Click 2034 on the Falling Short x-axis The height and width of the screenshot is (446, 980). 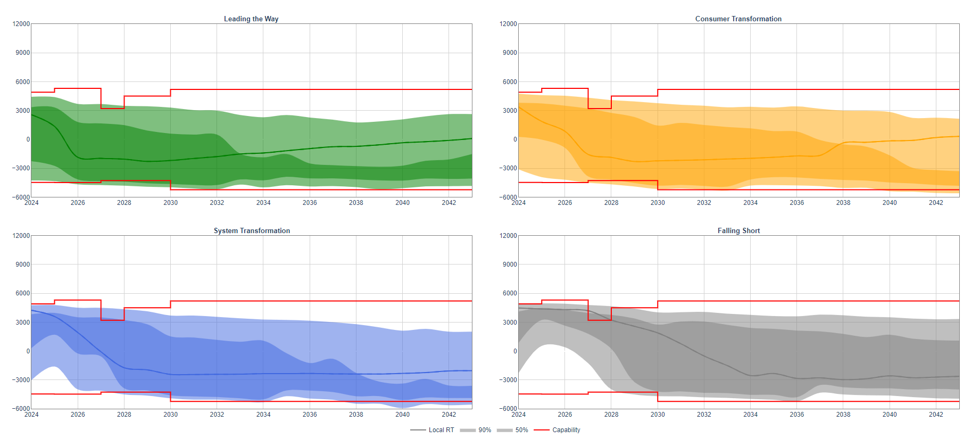point(750,415)
